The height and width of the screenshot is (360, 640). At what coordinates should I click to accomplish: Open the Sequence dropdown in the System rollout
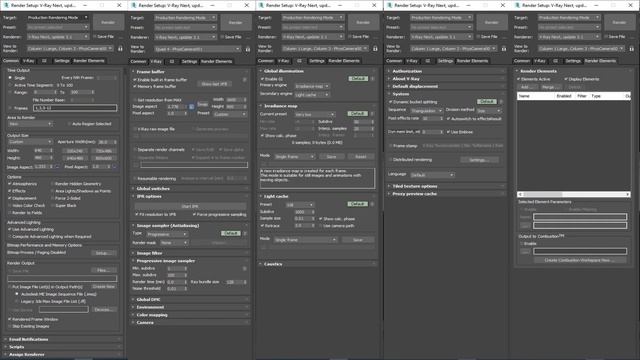click(426, 111)
